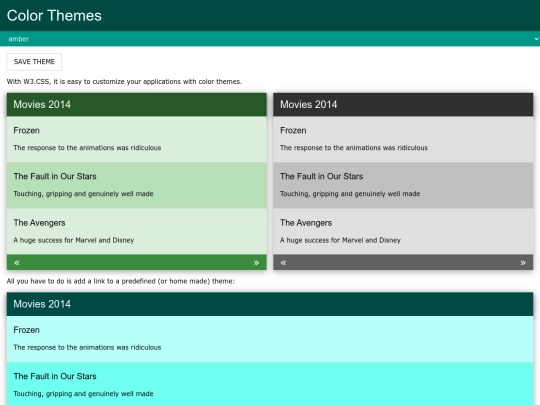Click Marvel and Disney description in green card

pos(74,240)
